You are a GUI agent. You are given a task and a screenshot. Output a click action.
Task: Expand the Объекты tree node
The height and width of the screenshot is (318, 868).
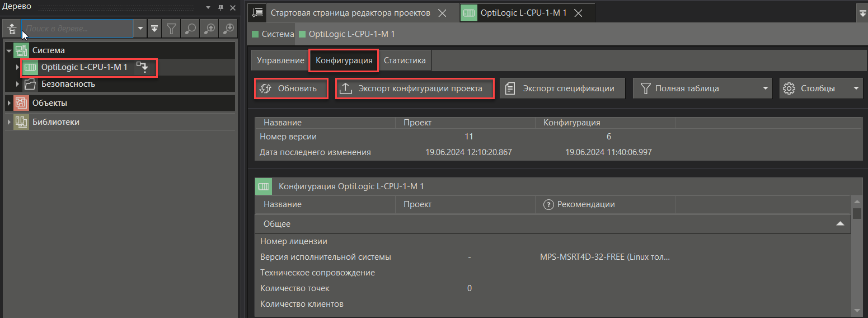[9, 103]
